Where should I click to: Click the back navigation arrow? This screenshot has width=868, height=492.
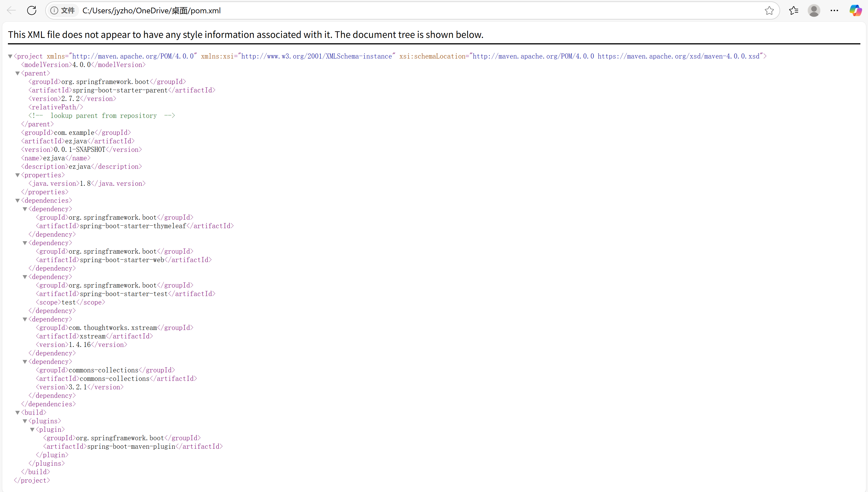(x=11, y=10)
